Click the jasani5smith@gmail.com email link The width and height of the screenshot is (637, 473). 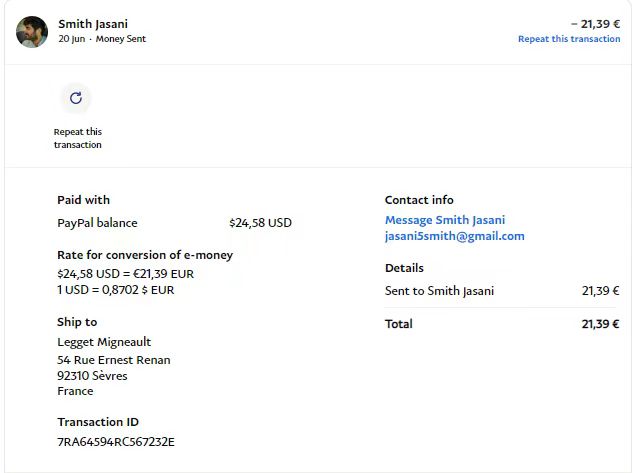pyautogui.click(x=454, y=236)
